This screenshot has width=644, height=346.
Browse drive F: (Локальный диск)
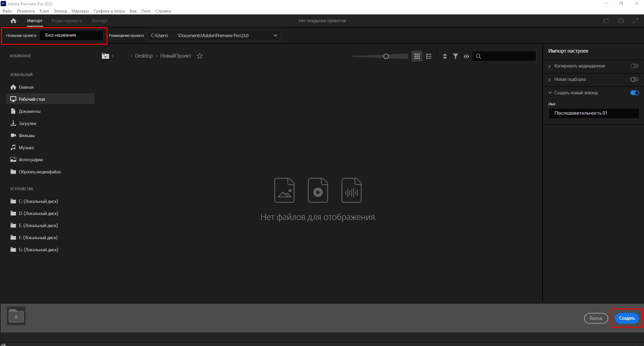click(x=50, y=237)
